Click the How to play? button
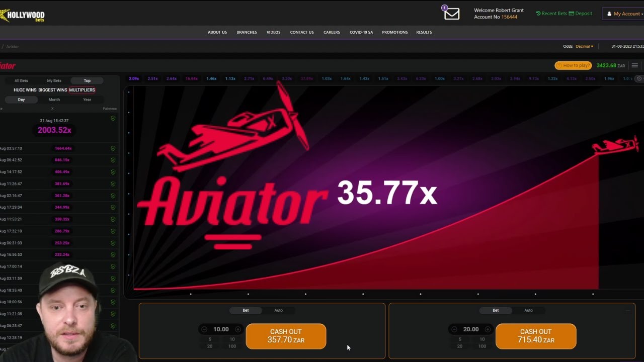This screenshot has width=644, height=362. (573, 66)
